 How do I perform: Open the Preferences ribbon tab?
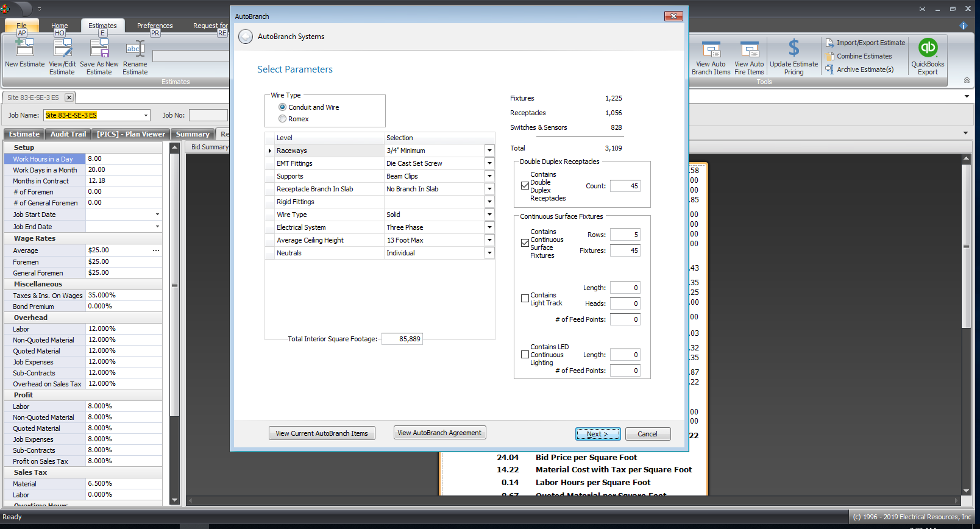point(155,26)
